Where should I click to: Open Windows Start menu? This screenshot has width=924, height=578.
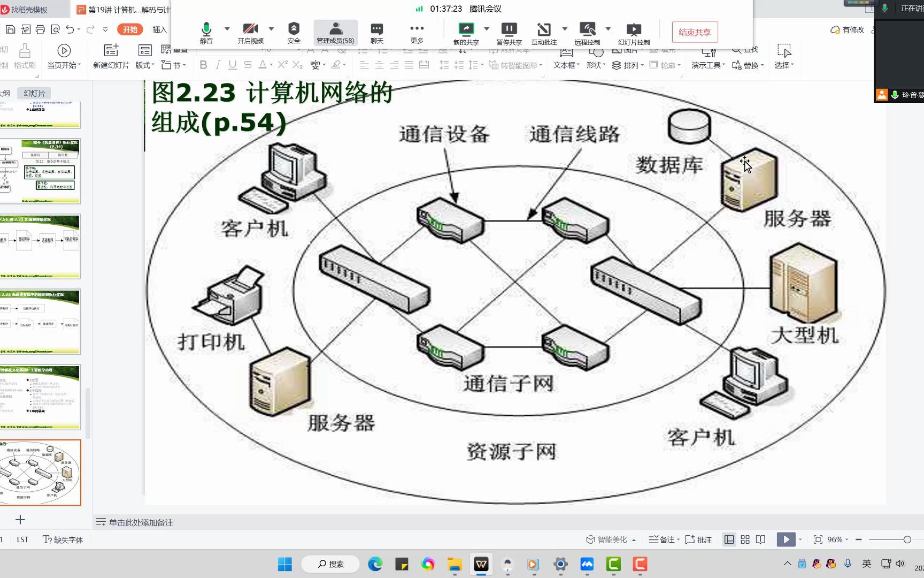tap(285, 564)
